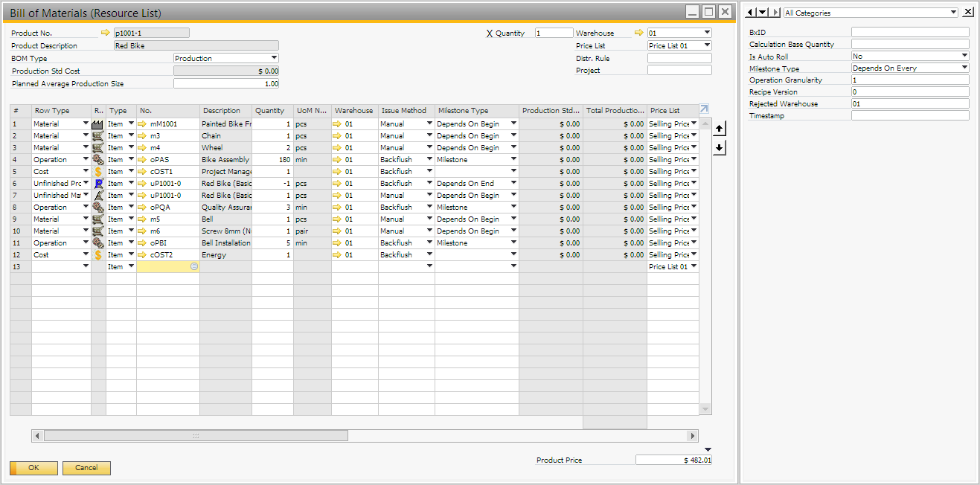980x485 pixels.
Task: Open the BOM Type dropdown
Action: coord(274,58)
